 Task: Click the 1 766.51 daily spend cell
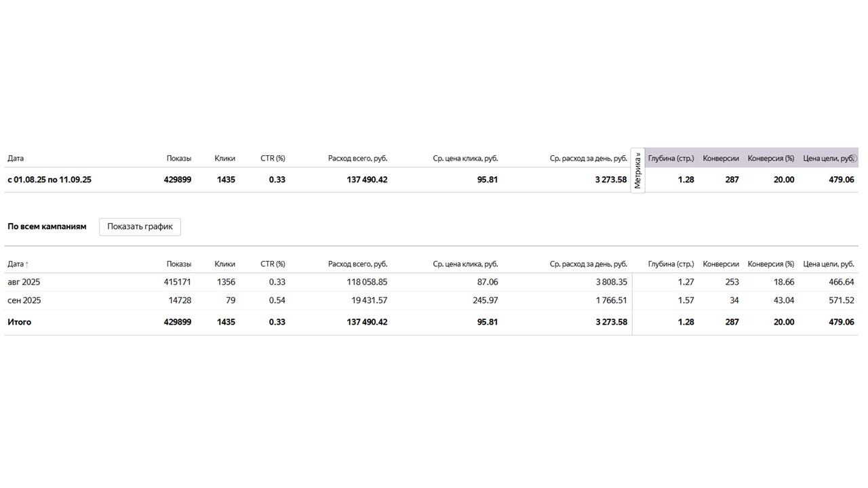[612, 300]
